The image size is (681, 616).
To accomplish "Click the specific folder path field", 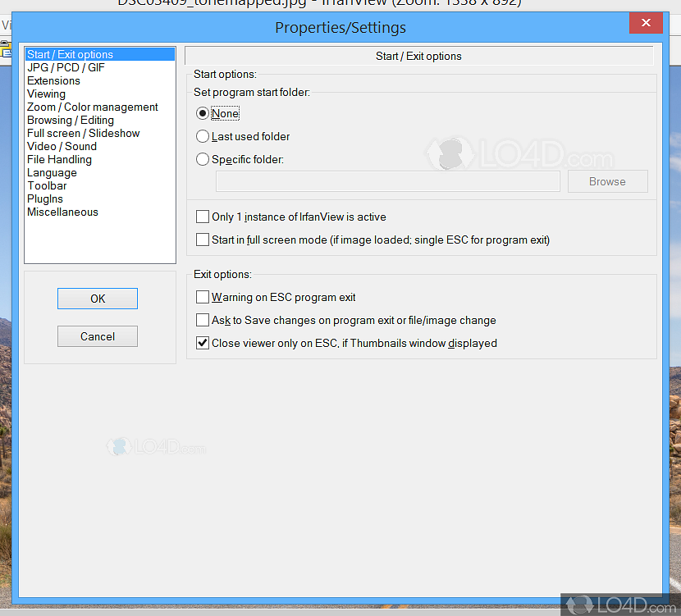I will (x=388, y=181).
